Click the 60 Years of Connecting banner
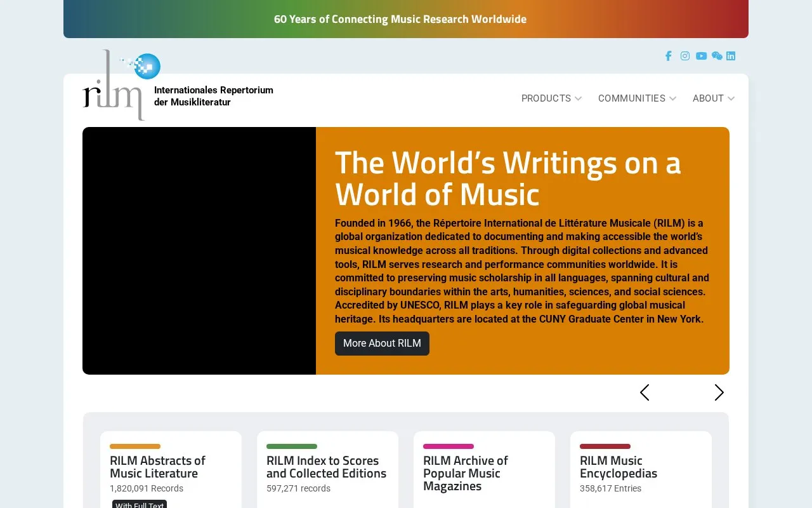This screenshot has height=508, width=812. click(x=406, y=19)
